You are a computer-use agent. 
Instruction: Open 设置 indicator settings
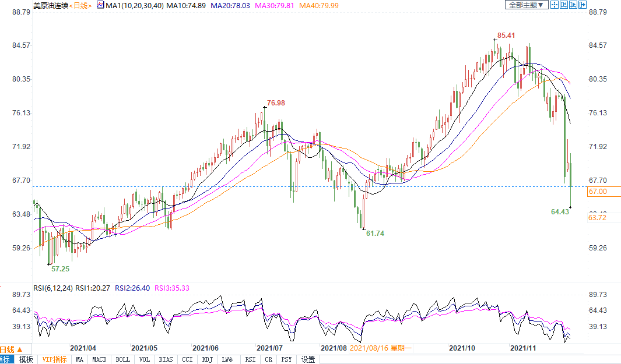click(x=308, y=359)
